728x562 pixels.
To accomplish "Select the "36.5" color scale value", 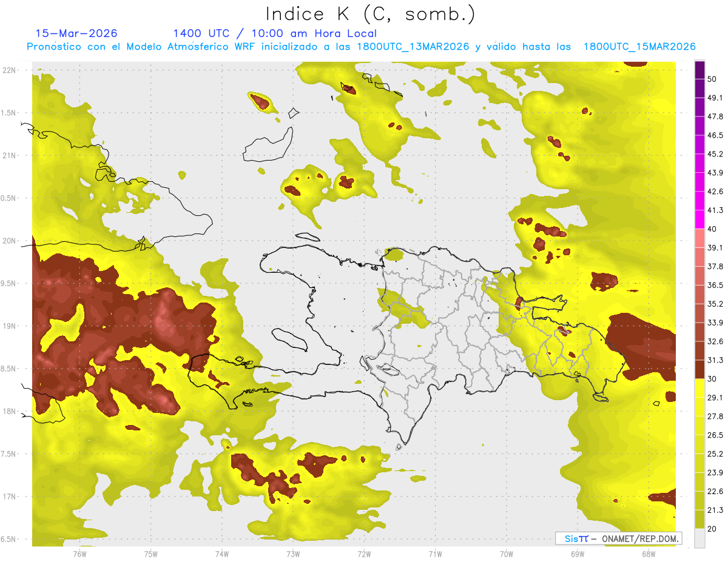I will pyautogui.click(x=715, y=286).
